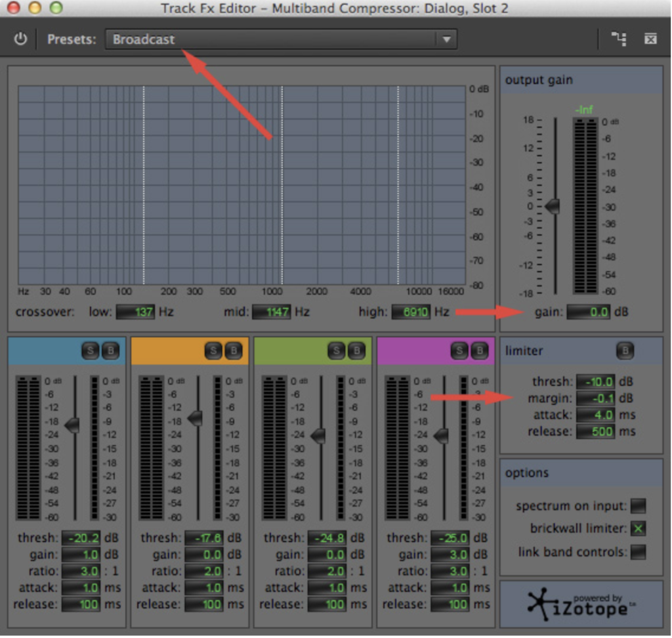This screenshot has width=672, height=638.
Task: Click the blue band ratio 3.0 field
Action: tap(81, 571)
